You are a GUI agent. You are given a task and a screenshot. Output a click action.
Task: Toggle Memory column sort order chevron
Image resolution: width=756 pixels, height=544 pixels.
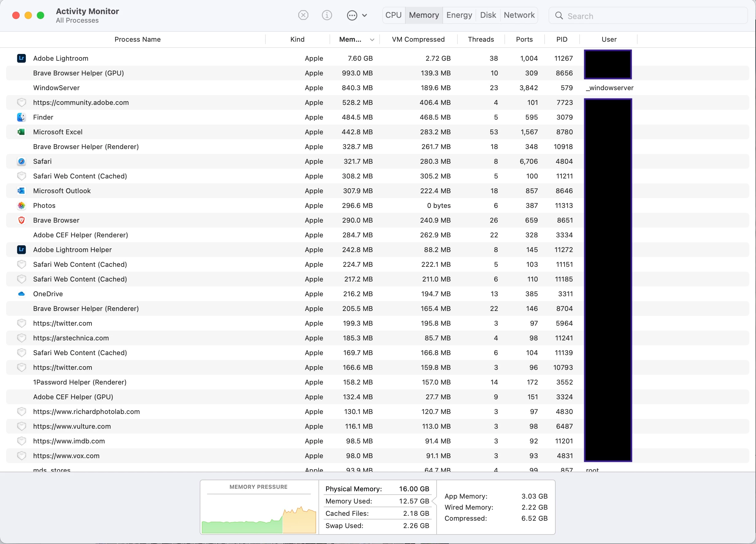point(372,40)
